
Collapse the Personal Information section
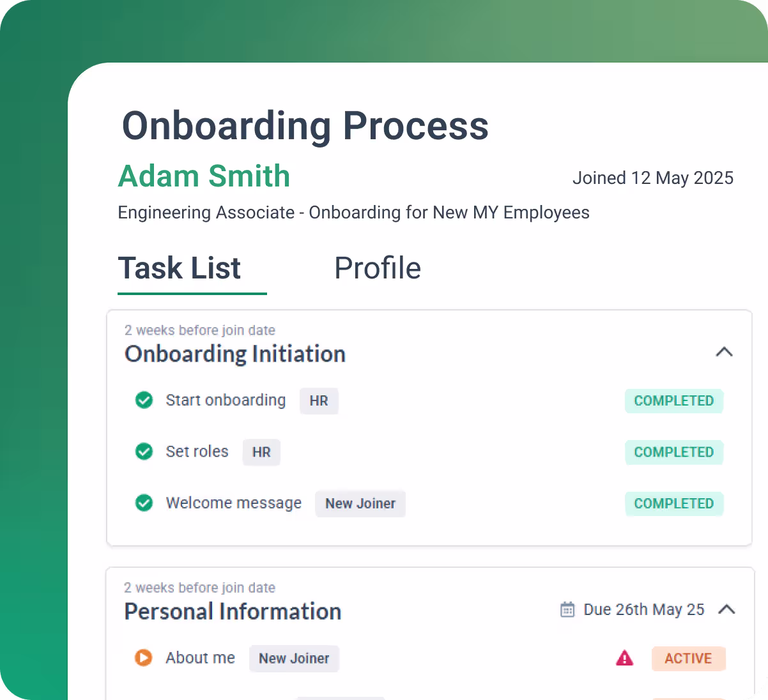[x=726, y=609]
